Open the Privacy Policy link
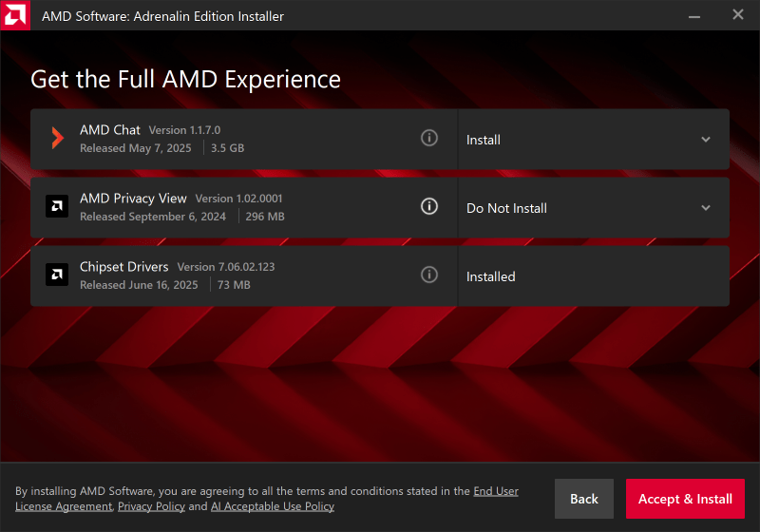 [x=151, y=506]
